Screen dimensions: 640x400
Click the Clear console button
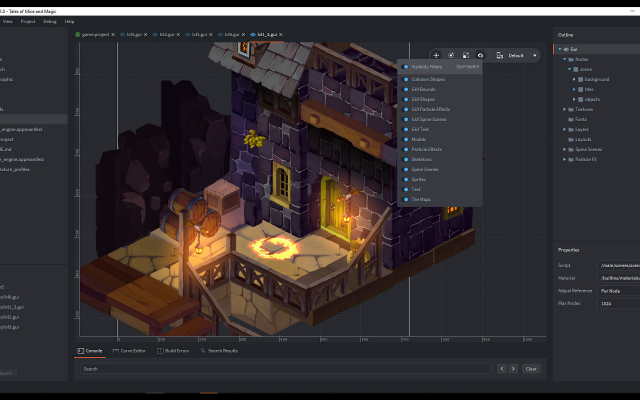[531, 369]
